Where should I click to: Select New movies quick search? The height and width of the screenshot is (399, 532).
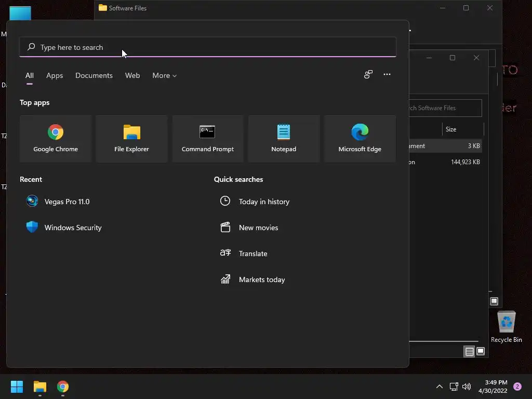pos(249,228)
